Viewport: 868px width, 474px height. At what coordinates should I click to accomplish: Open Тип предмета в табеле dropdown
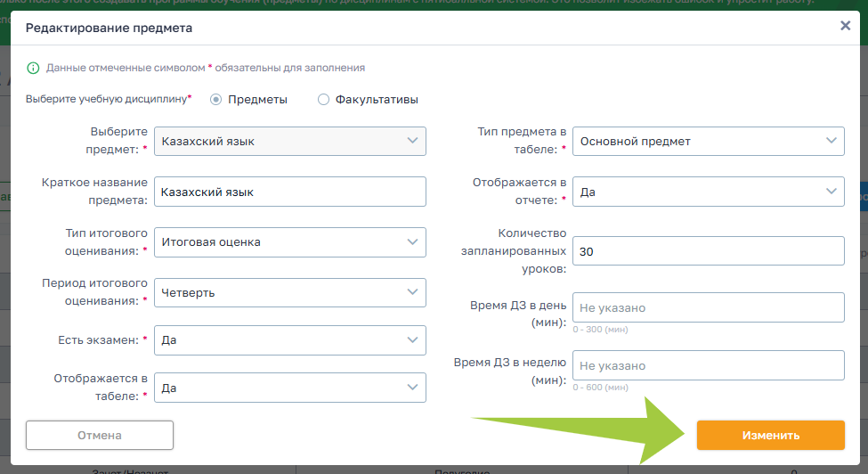click(x=708, y=141)
